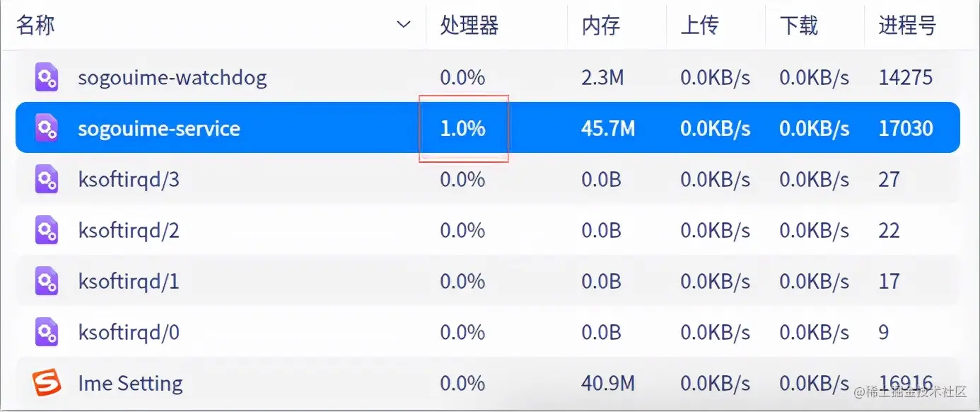Click ksoftirqd/2 0.0% CPU value

[463, 230]
